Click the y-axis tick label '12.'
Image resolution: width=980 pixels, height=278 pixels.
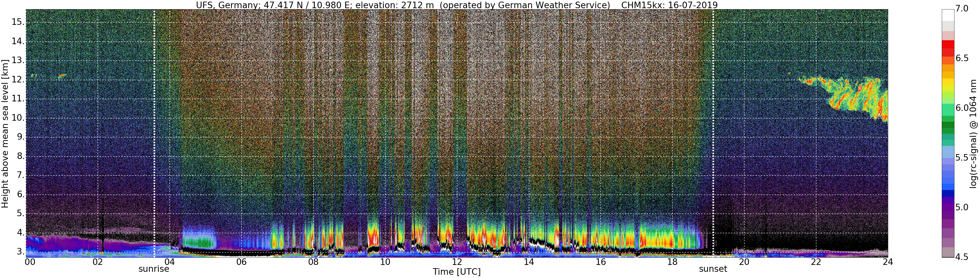pos(18,79)
